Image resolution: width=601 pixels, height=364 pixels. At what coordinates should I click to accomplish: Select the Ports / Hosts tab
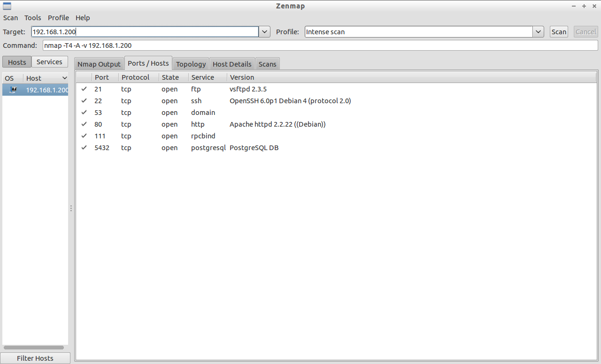148,63
